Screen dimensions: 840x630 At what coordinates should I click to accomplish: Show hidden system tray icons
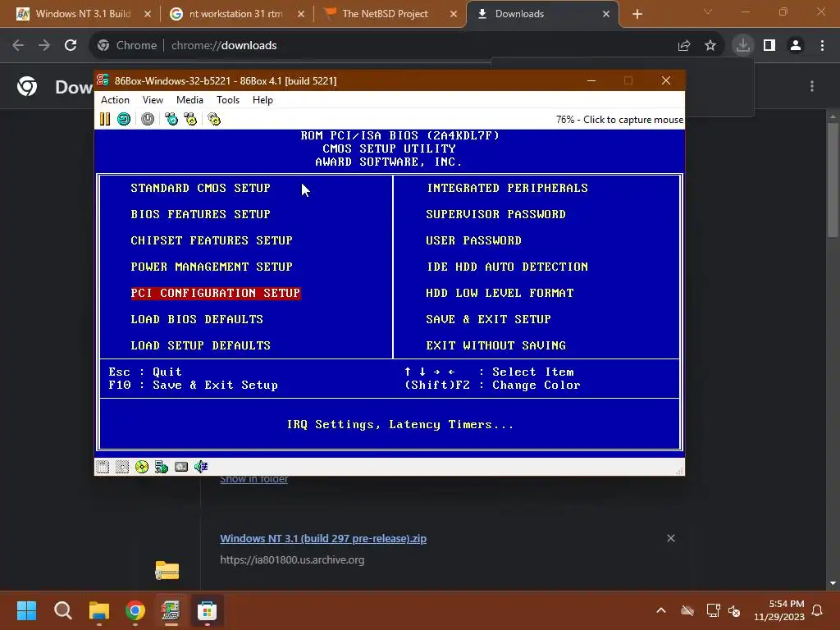pos(661,610)
